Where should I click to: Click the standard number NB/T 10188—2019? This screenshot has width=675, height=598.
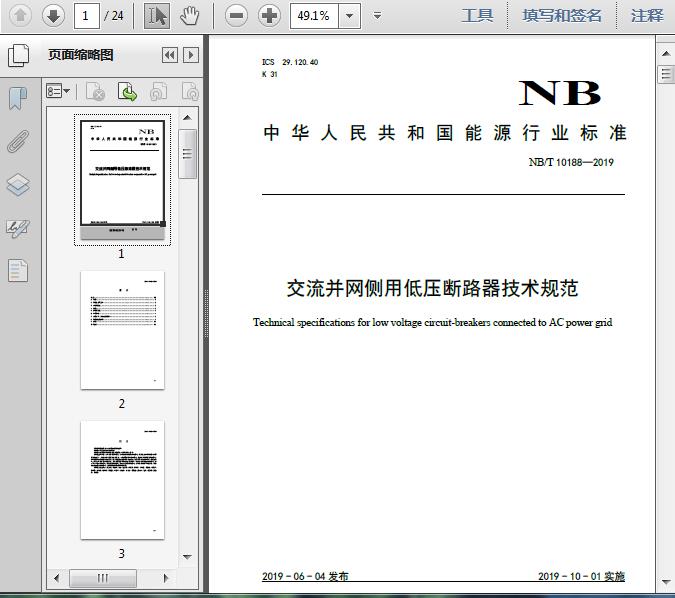click(571, 162)
